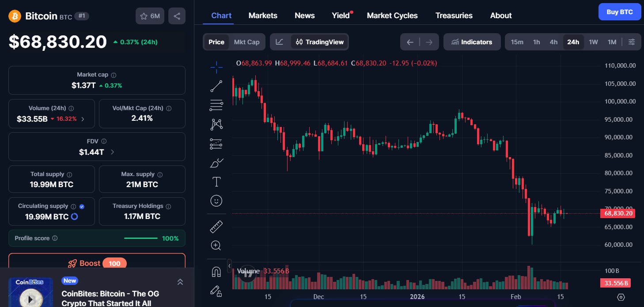Select the crosshair cursor tool

coord(216,67)
